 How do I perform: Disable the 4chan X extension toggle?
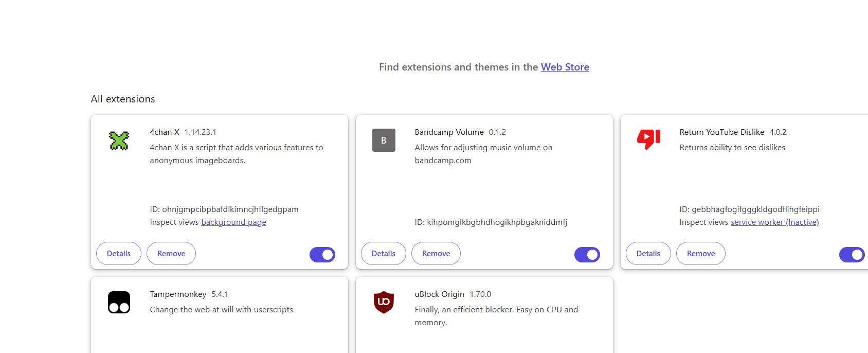322,254
